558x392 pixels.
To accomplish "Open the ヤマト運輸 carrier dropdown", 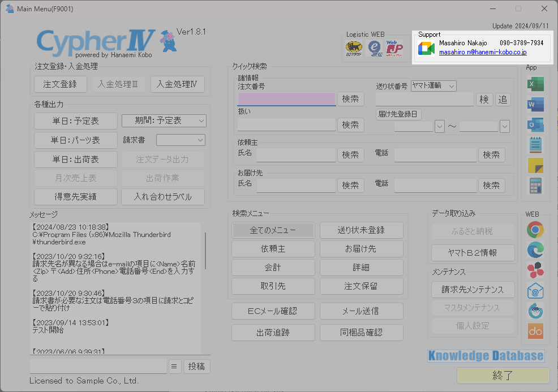I will click(433, 86).
